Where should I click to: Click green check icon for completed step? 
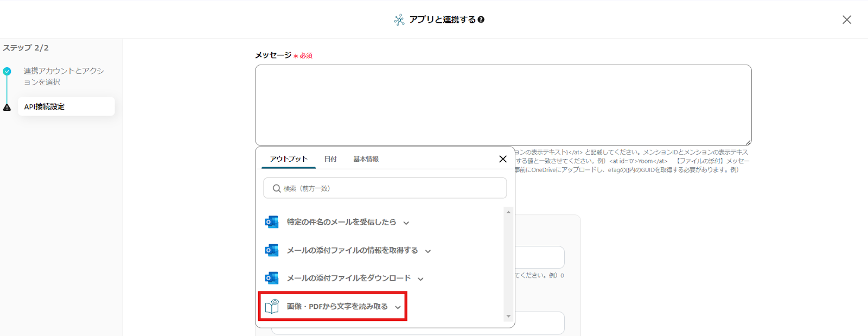pyautogui.click(x=7, y=71)
